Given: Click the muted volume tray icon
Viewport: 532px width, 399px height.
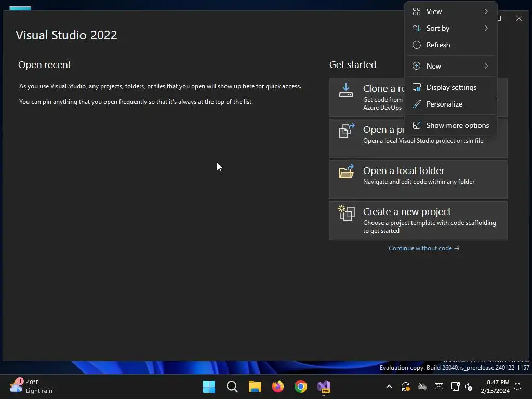Looking at the screenshot, I should (x=469, y=387).
